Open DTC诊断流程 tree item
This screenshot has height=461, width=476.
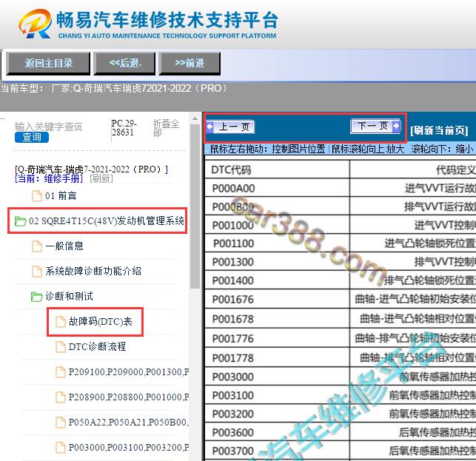(97, 346)
